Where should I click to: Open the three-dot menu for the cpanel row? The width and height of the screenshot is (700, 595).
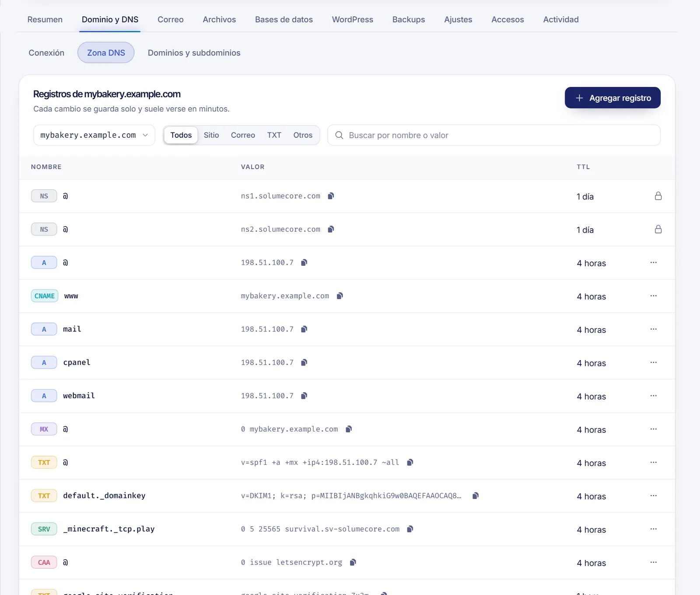654,362
